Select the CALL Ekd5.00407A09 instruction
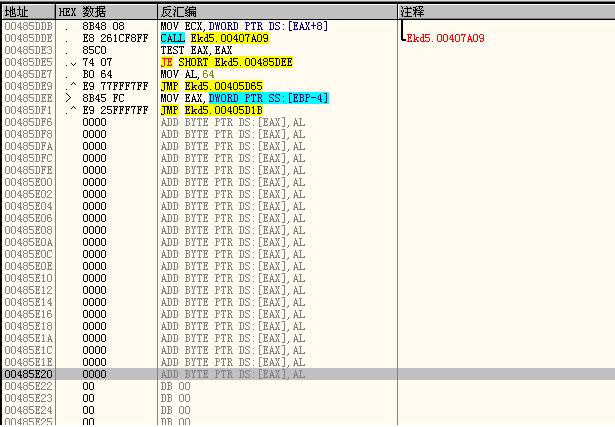The image size is (615, 427). tap(214, 38)
